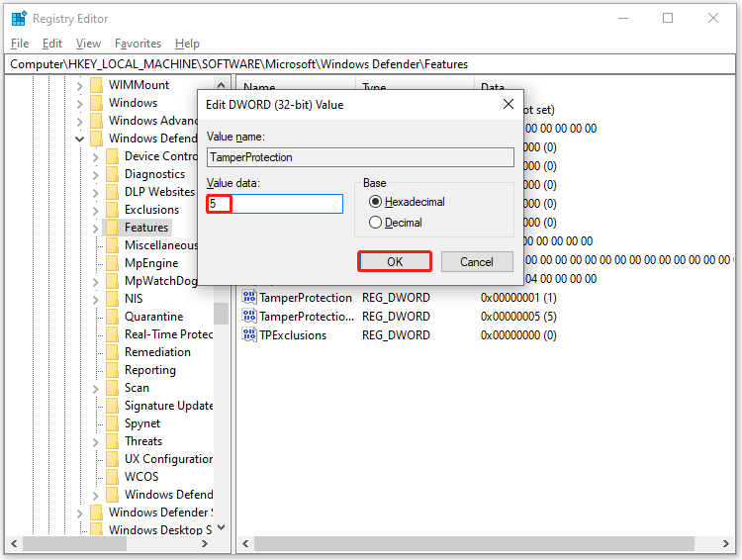Expand the NIS key
Viewport: 742px width, 560px height.
point(96,300)
